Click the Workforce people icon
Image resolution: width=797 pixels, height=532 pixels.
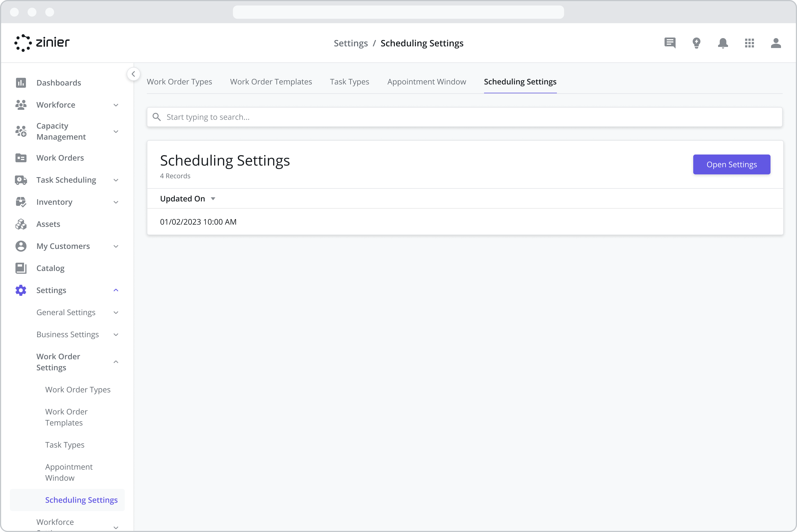point(21,105)
